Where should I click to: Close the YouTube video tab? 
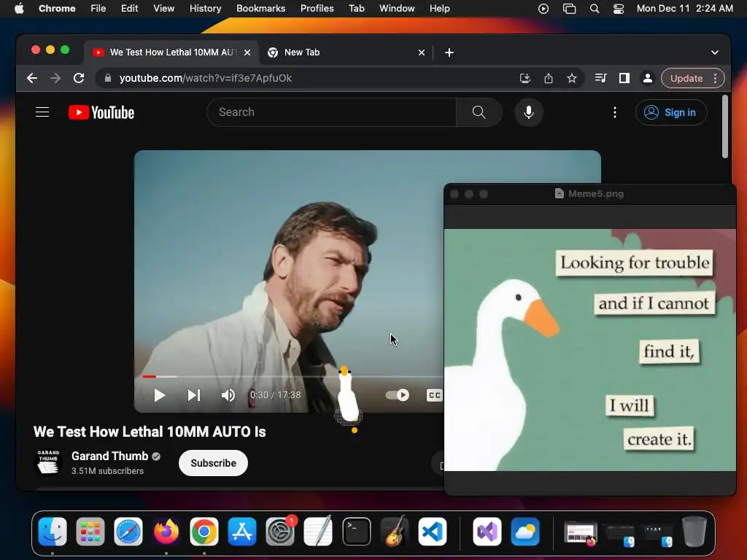(247, 52)
